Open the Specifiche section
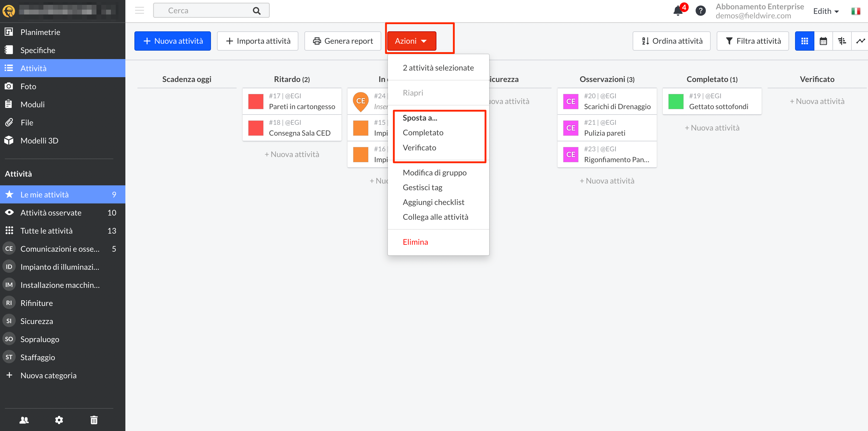 (x=63, y=50)
